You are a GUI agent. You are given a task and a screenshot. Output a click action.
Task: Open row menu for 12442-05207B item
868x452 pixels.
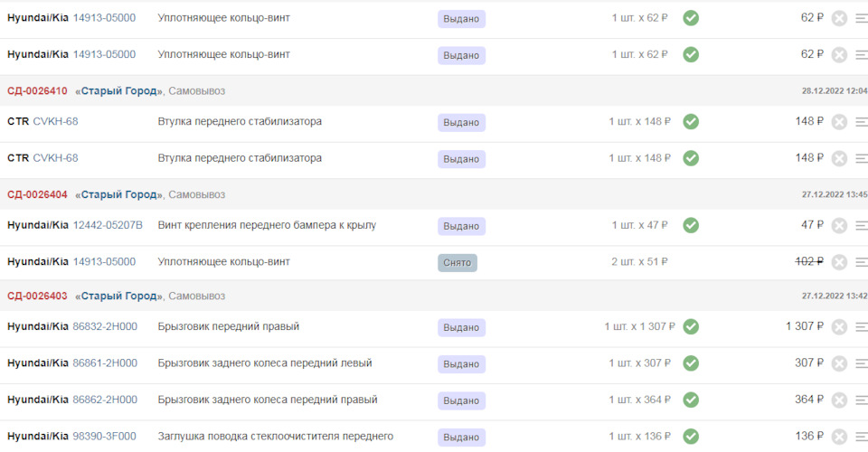tap(862, 225)
